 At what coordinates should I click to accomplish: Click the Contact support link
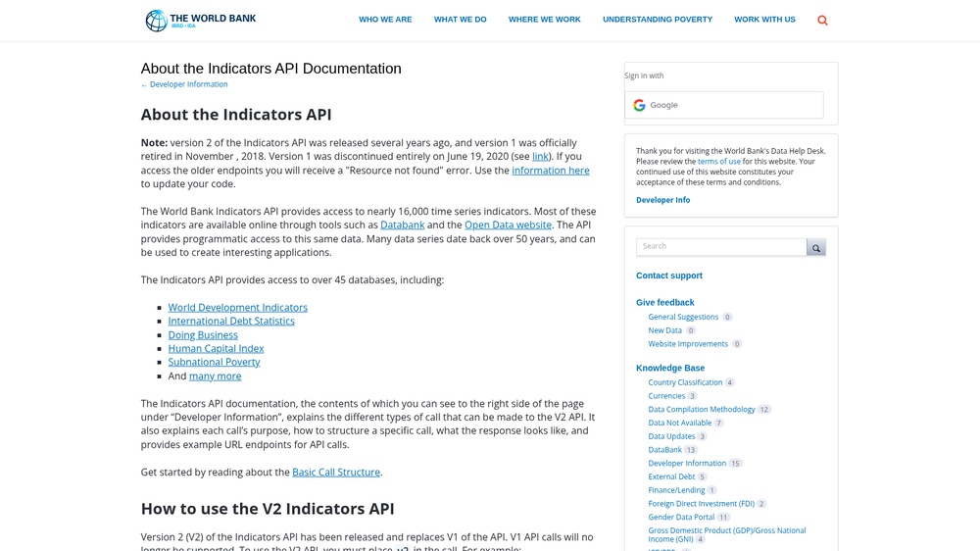[x=669, y=275]
